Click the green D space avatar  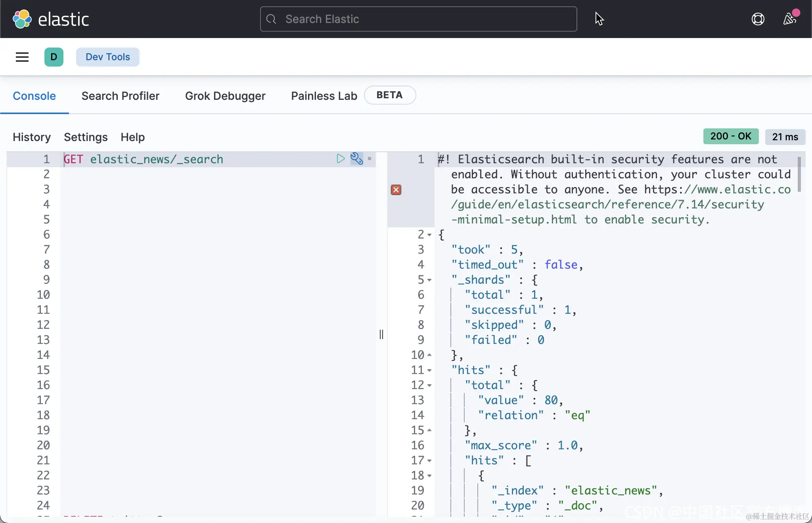pyautogui.click(x=54, y=57)
